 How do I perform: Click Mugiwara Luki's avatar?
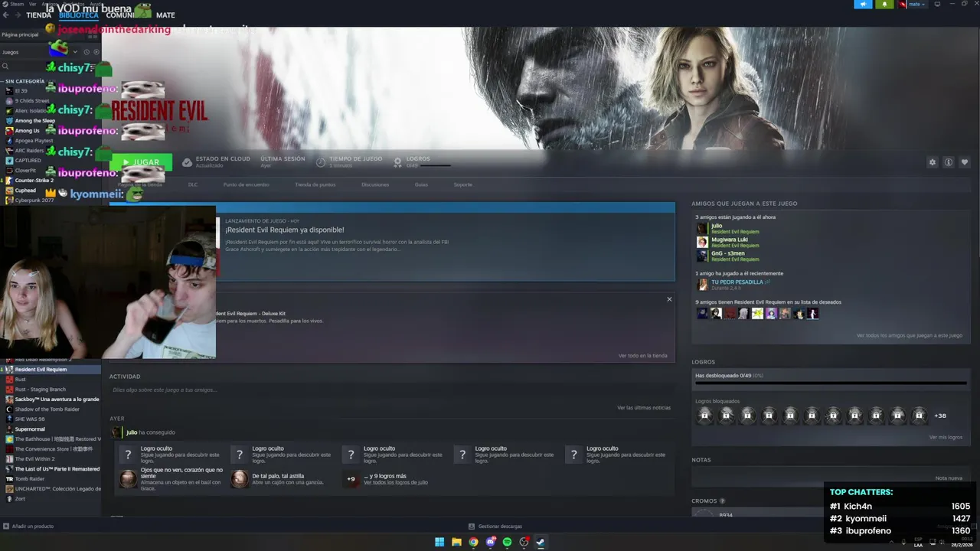(702, 242)
